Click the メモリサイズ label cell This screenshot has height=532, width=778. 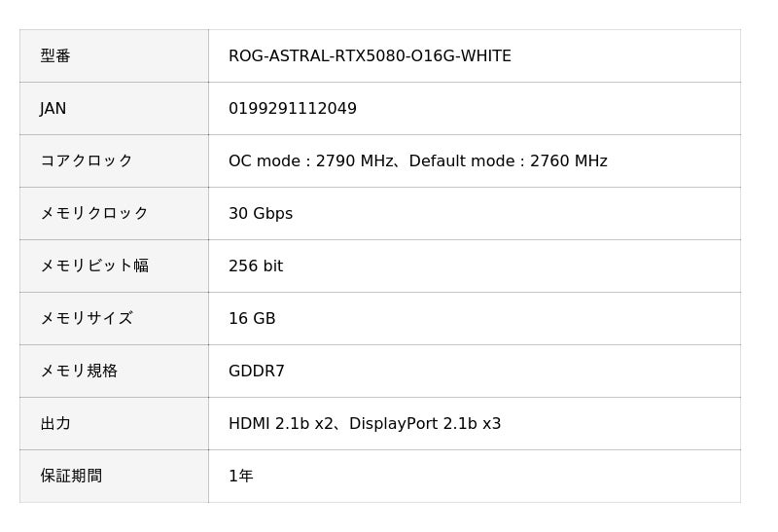pos(86,319)
